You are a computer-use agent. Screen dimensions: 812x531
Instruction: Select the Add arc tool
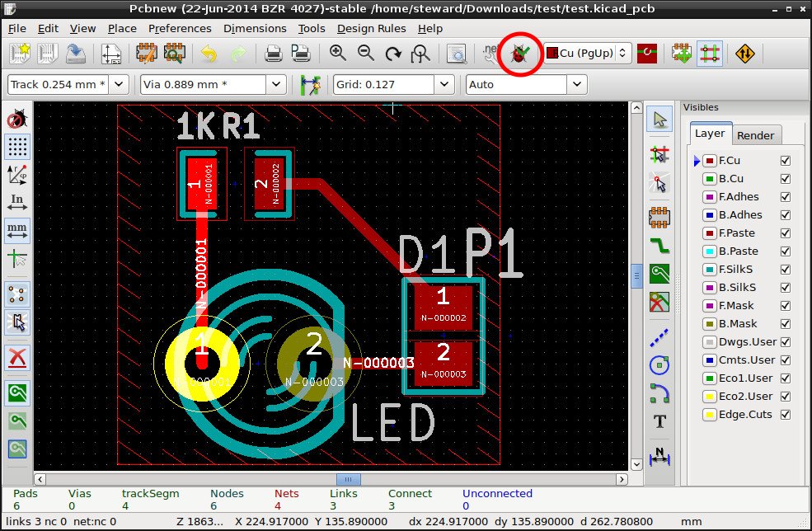[659, 393]
